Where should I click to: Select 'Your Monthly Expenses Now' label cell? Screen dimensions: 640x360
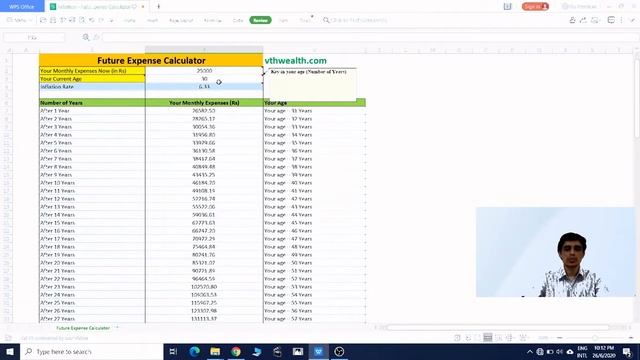coord(92,71)
